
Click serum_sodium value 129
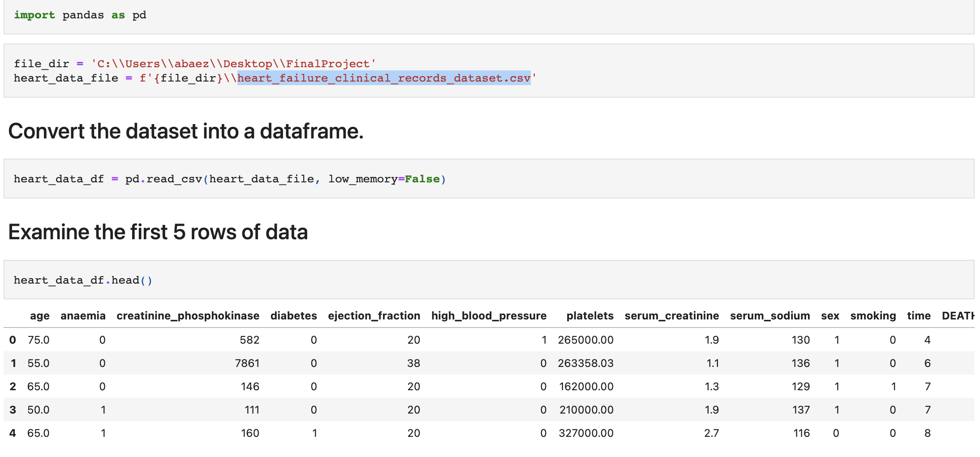801,387
